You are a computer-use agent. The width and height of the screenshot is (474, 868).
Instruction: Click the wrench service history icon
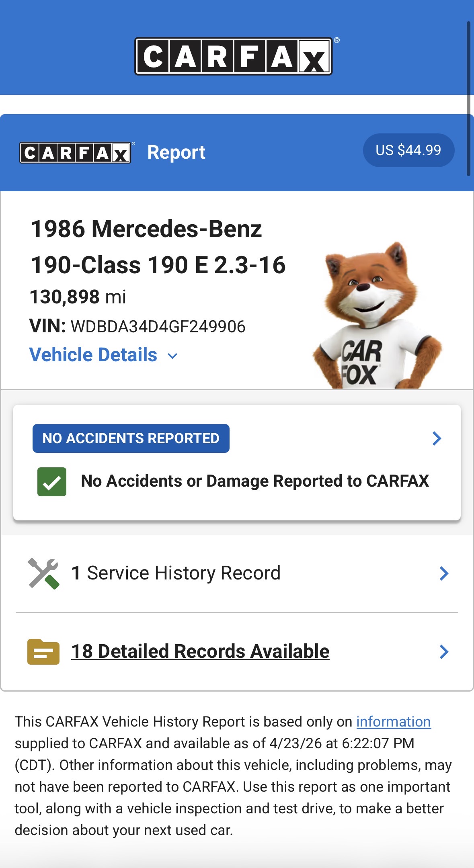(x=43, y=573)
